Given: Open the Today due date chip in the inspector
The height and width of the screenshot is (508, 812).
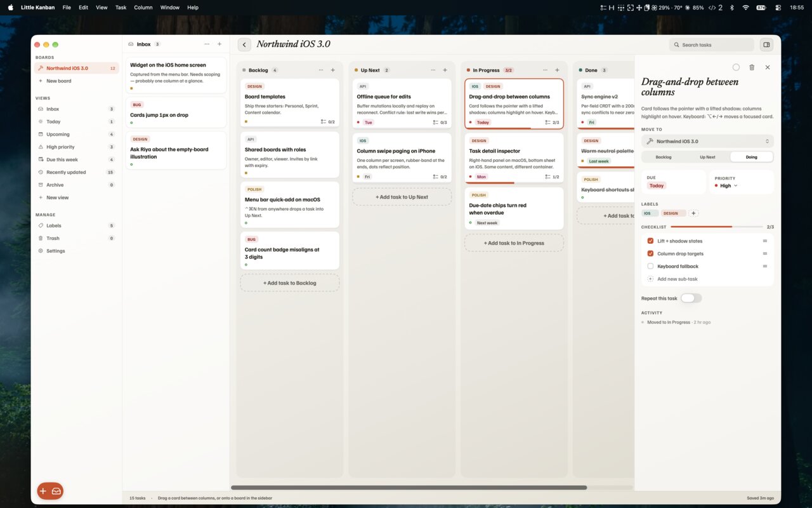Looking at the screenshot, I should [x=657, y=186].
